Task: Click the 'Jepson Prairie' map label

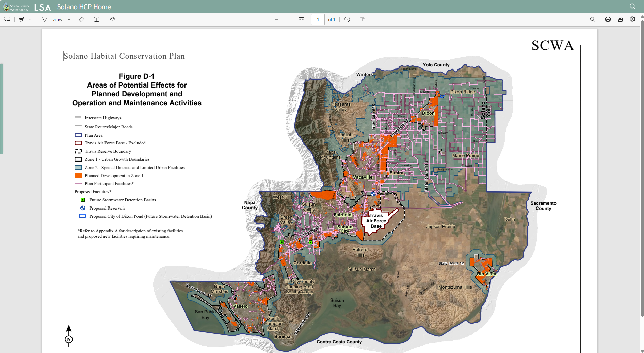Action: click(440, 226)
